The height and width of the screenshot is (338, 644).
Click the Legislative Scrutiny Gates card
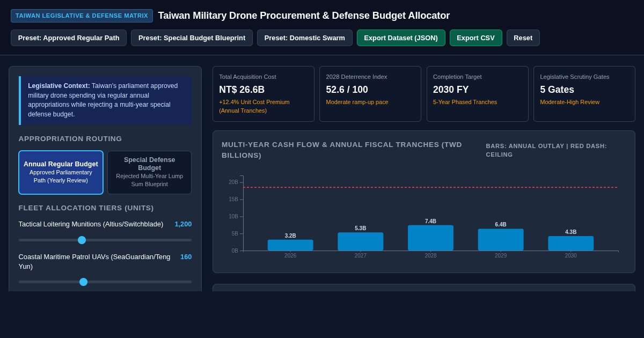point(584,94)
